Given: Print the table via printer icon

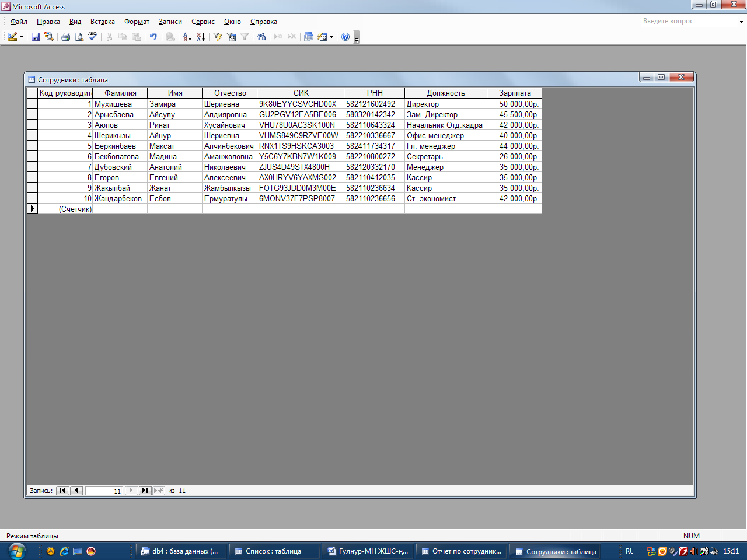Looking at the screenshot, I should click(x=65, y=37).
